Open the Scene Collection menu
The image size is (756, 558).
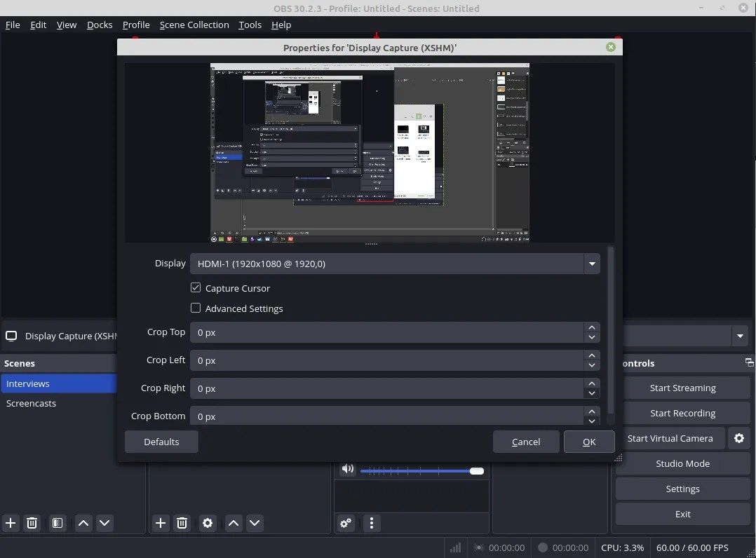(x=194, y=25)
